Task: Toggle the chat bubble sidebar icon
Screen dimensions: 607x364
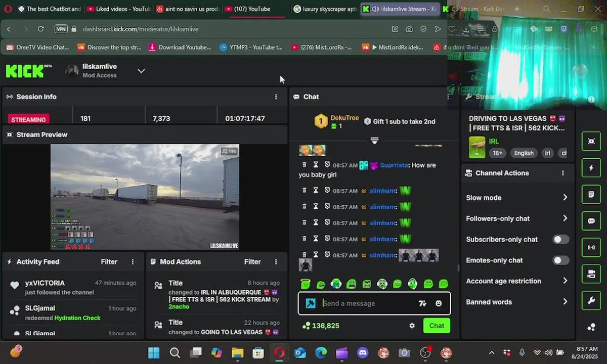Action: pyautogui.click(x=591, y=221)
